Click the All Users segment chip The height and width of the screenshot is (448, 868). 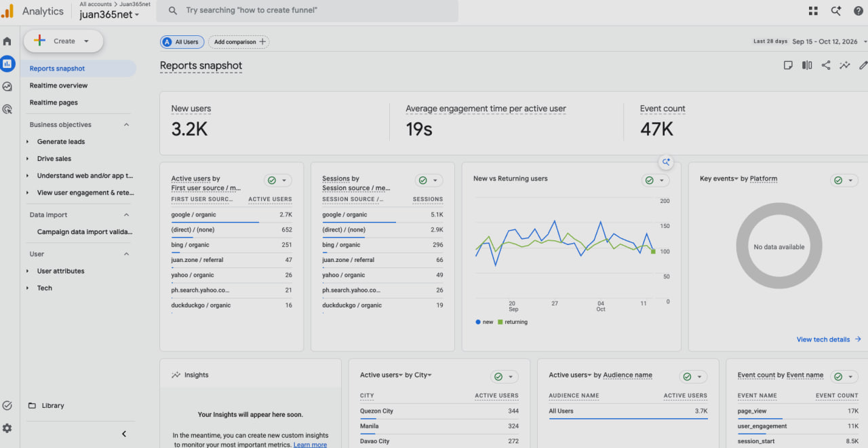tap(182, 42)
